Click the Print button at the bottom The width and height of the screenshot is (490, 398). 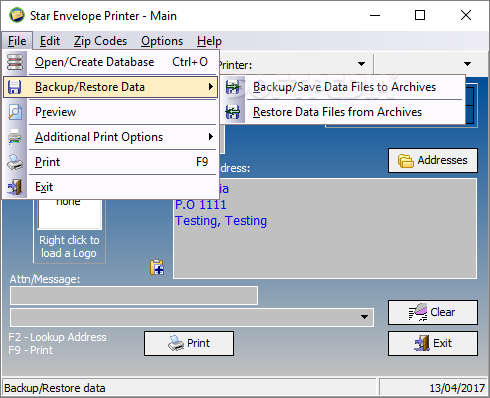189,343
